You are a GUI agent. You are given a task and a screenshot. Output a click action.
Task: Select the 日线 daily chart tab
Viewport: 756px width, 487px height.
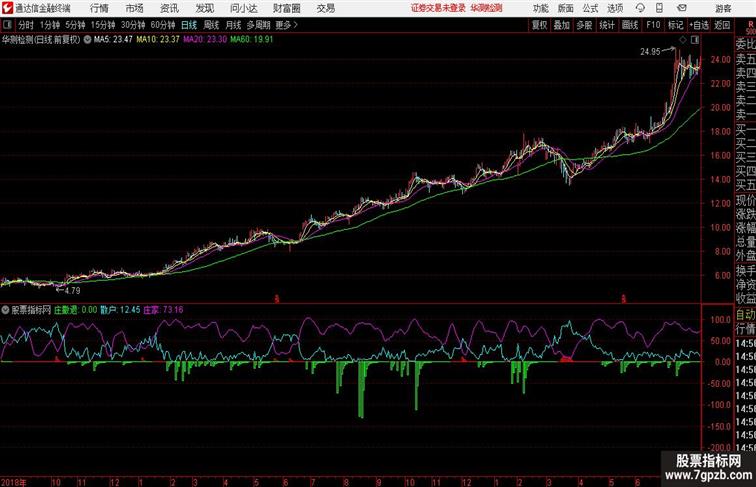click(189, 25)
